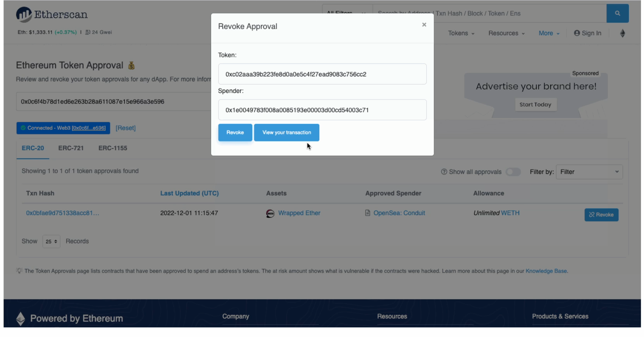The width and height of the screenshot is (644, 337).
Task: Open the All Filters search dropdown
Action: coord(347,13)
